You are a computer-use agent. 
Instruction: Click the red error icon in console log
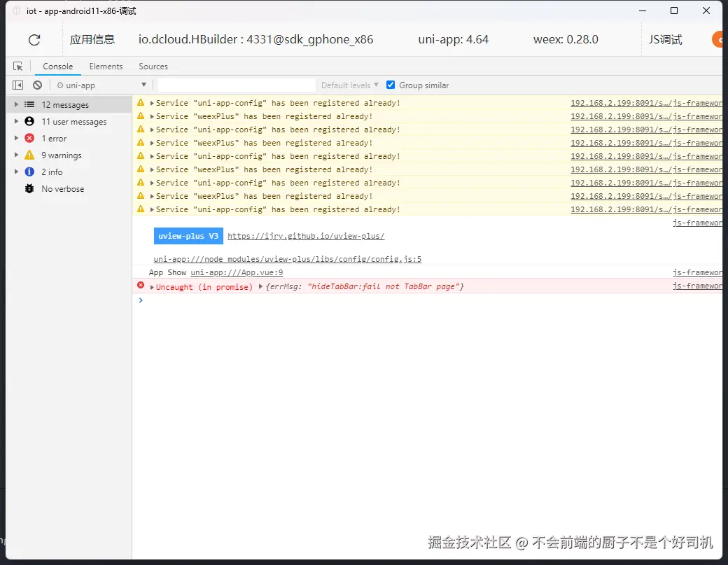pyautogui.click(x=141, y=285)
